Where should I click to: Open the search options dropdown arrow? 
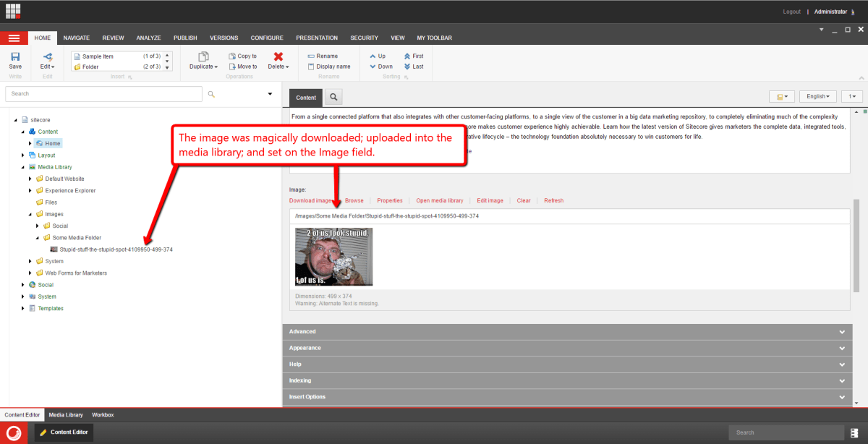[270, 94]
